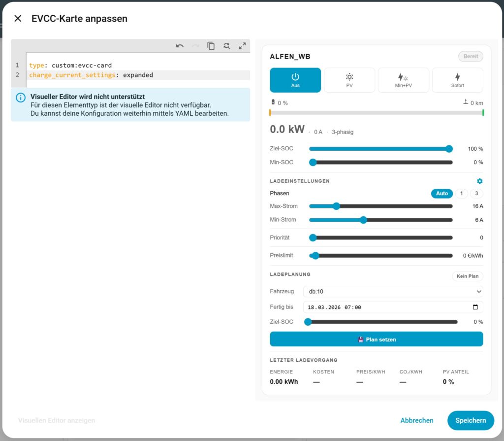Click the Plan setzen button
The height and width of the screenshot is (441, 504).
click(x=377, y=339)
